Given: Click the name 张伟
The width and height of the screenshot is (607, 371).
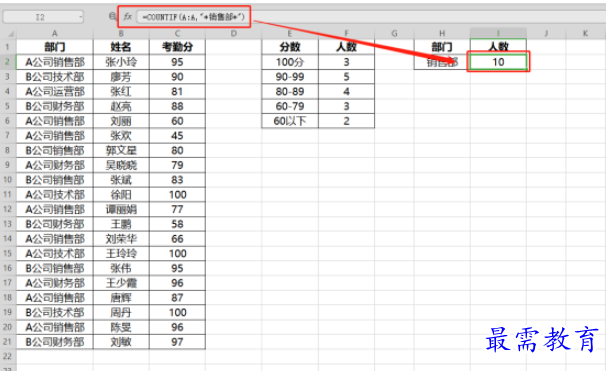Looking at the screenshot, I should pos(121,268).
